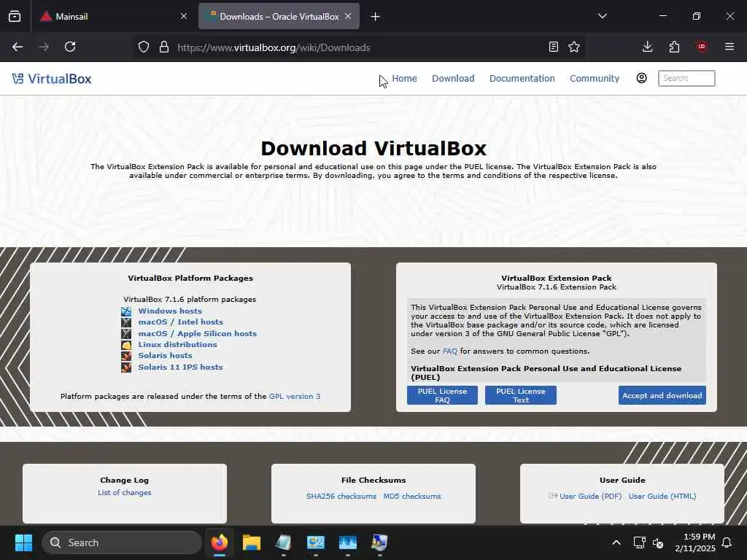Click the Windows hosts icon
The width and height of the screenshot is (747, 560).
[126, 311]
